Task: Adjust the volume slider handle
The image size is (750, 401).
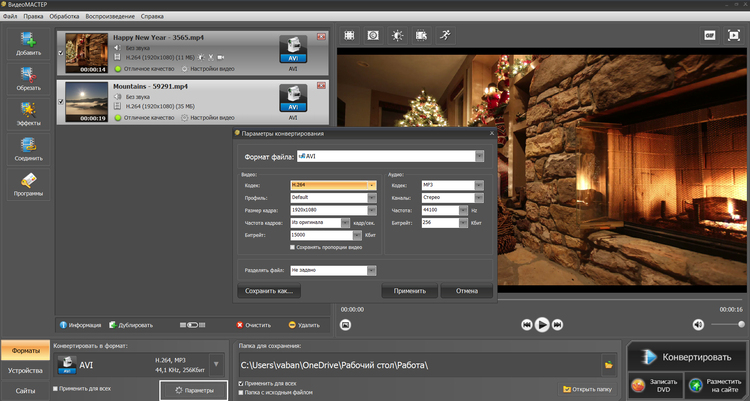Action: [x=741, y=324]
